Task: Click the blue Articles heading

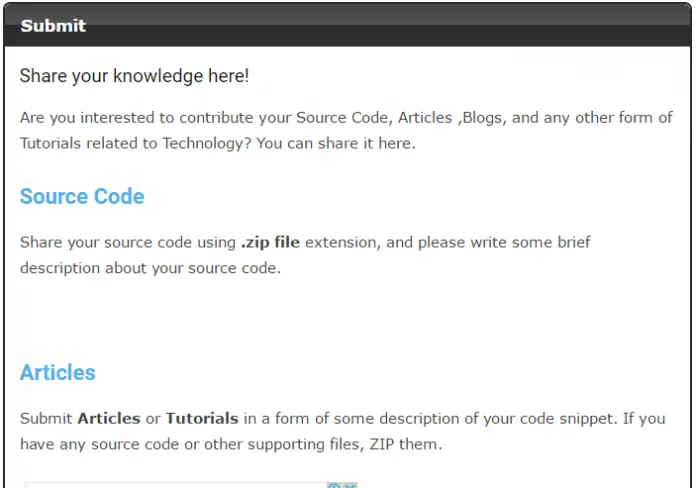Action: point(58,373)
